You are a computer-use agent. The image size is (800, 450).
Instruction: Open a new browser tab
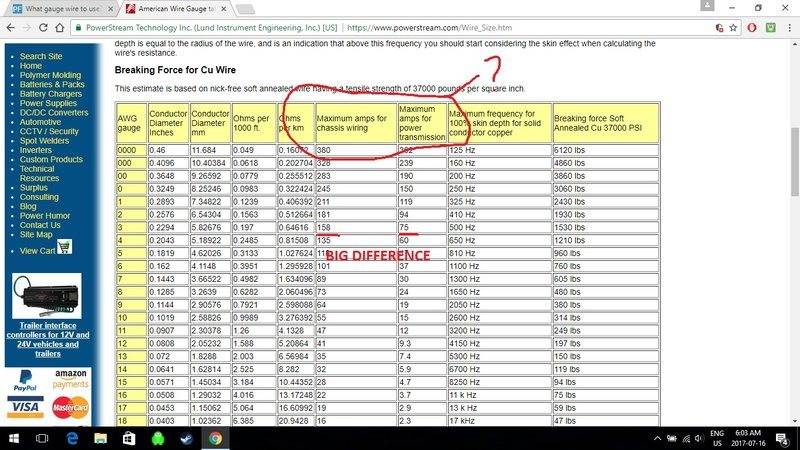click(x=245, y=9)
